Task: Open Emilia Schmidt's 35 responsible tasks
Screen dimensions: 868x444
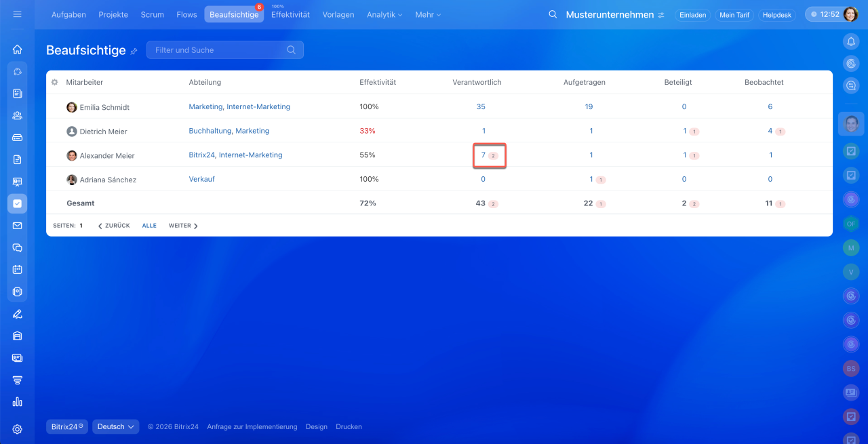Action: [x=481, y=106]
